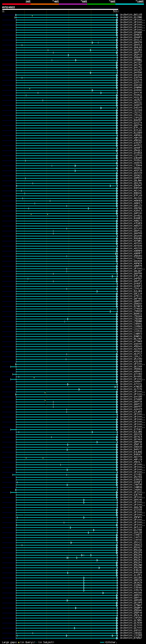146x644 pixels.
Task: Select hit label UniRef100_Q1KLD8
Action: tap(131, 532)
